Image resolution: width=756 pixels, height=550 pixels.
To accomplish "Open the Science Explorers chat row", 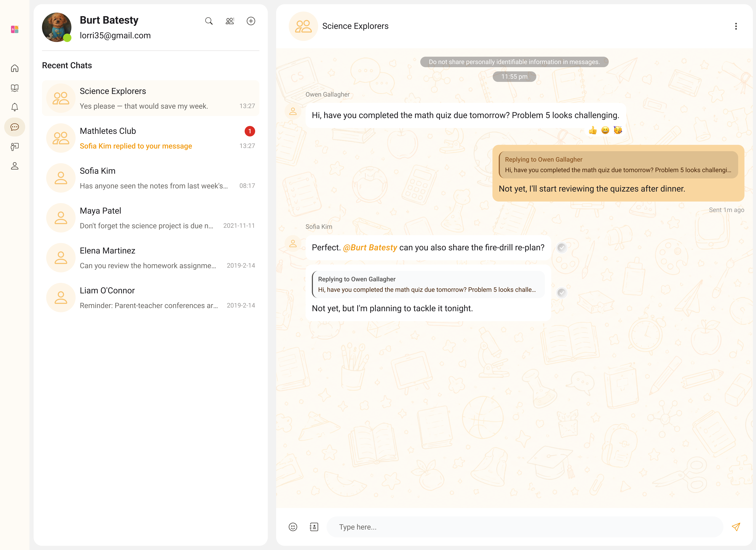I will [151, 98].
